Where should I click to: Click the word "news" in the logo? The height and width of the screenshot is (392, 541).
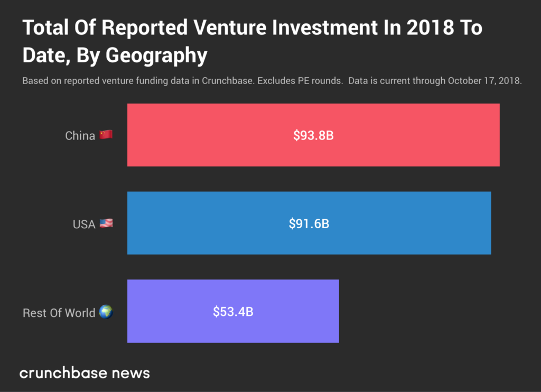coord(130,373)
